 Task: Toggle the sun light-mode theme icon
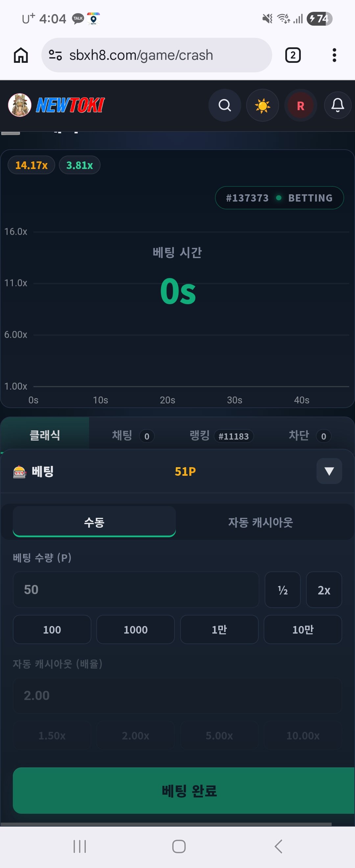point(262,105)
